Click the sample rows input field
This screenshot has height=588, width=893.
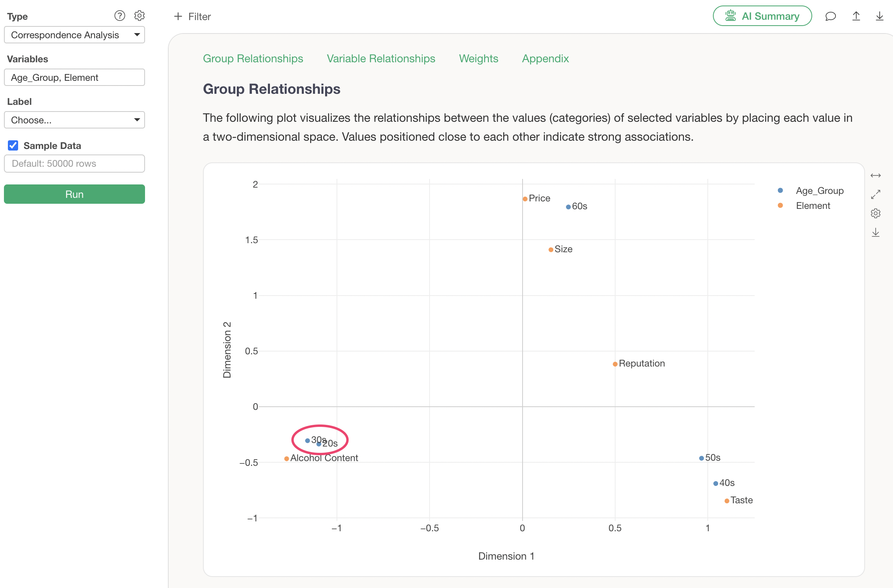coord(74,164)
